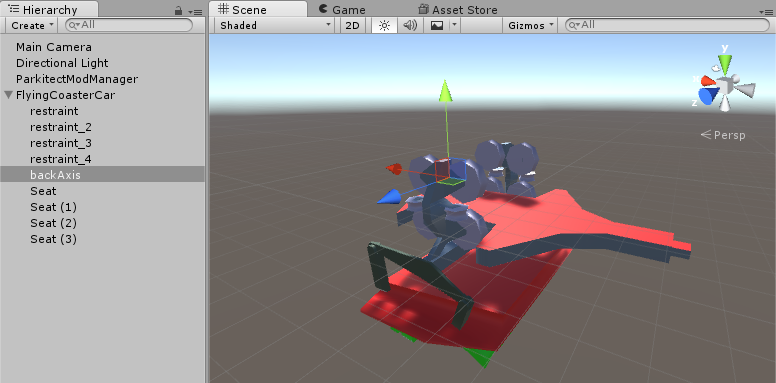
Task: Open the Asset Store tab
Action: [x=457, y=9]
